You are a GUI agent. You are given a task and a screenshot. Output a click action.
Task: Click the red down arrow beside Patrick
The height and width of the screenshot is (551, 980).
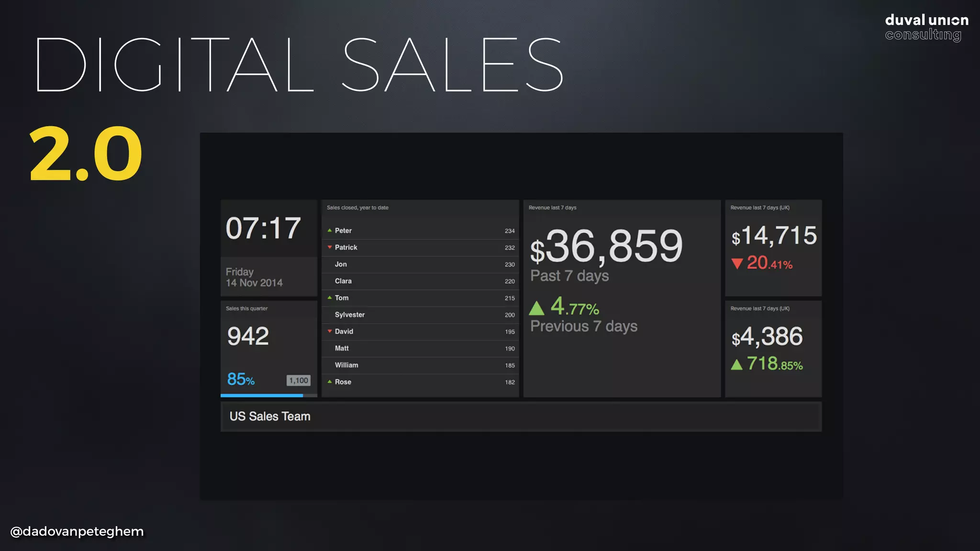329,247
